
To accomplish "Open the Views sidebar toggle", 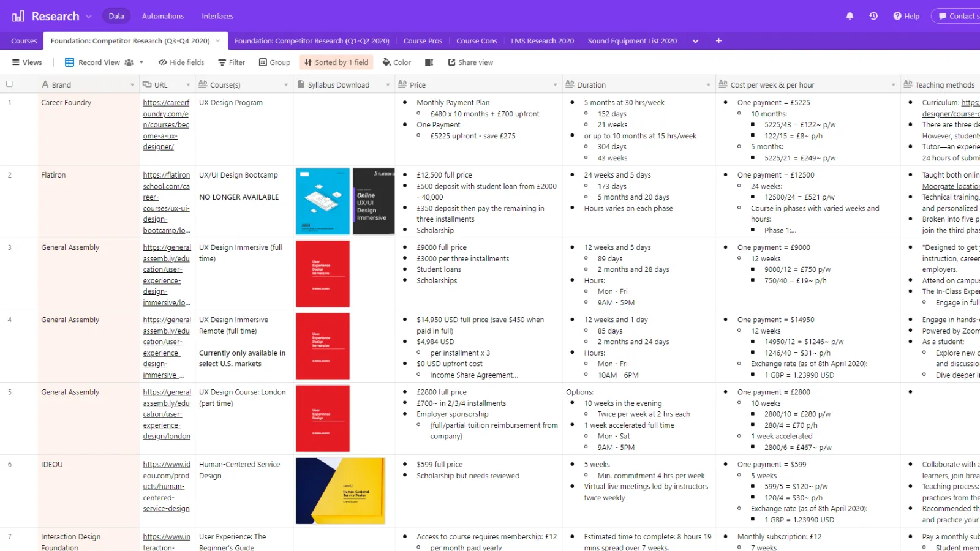I will pos(27,62).
